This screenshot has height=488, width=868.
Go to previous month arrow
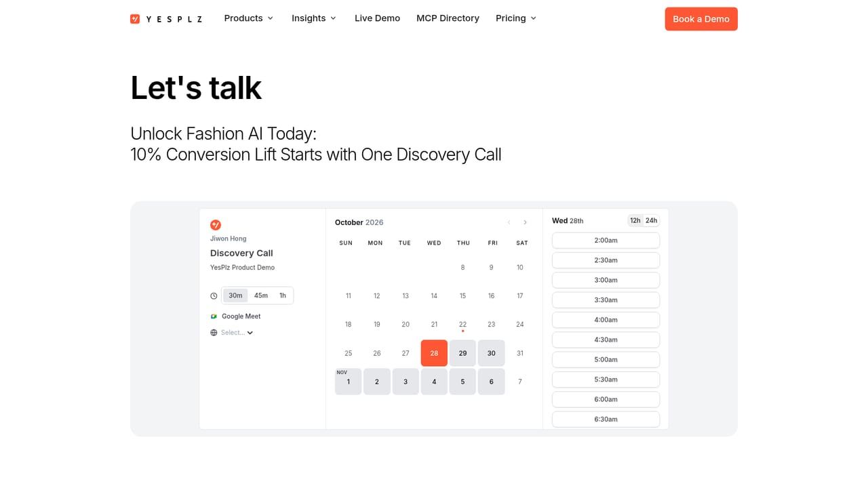click(x=509, y=222)
